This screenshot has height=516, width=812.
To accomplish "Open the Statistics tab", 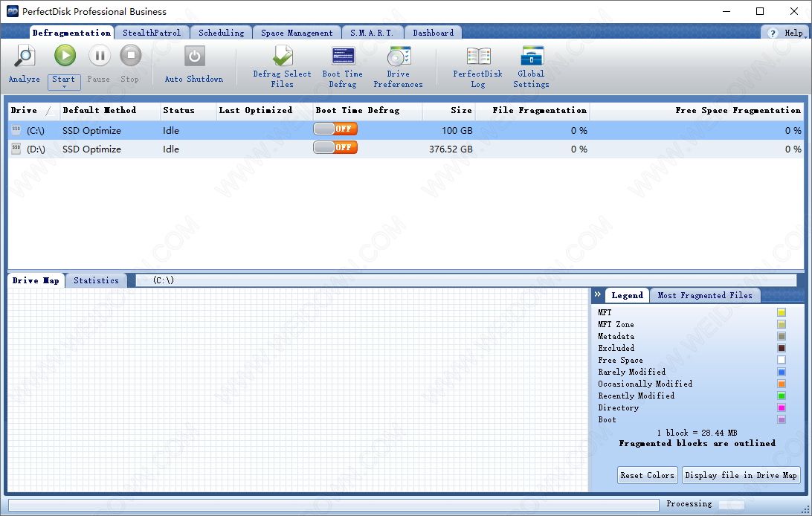I will [96, 280].
